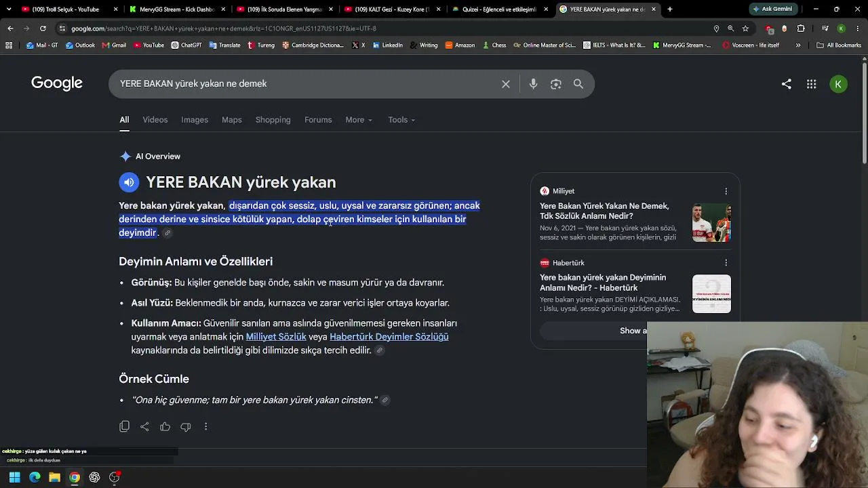
Task: Open the Cambridge Dictionary bookmark
Action: [x=313, y=45]
